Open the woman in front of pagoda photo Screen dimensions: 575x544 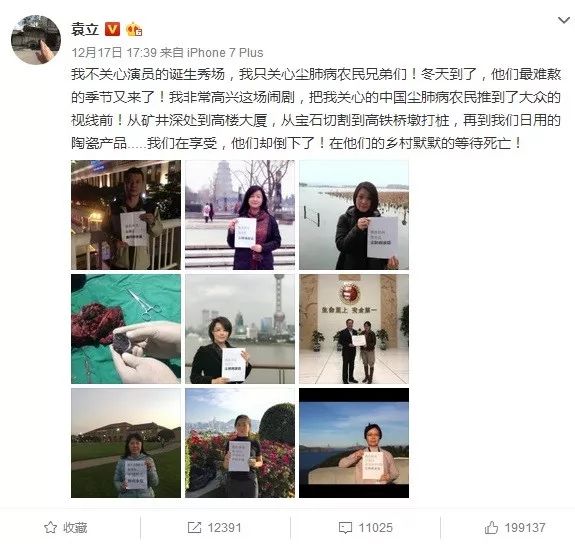coord(240,215)
